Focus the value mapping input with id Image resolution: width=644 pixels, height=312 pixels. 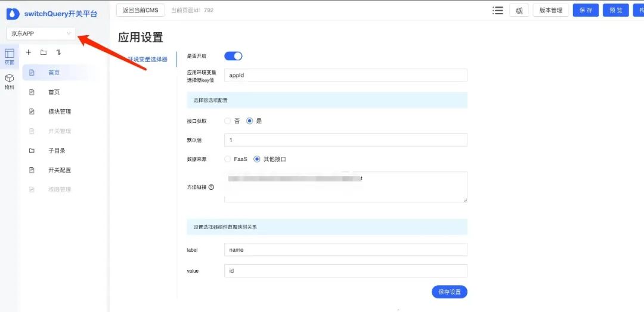[346, 271]
